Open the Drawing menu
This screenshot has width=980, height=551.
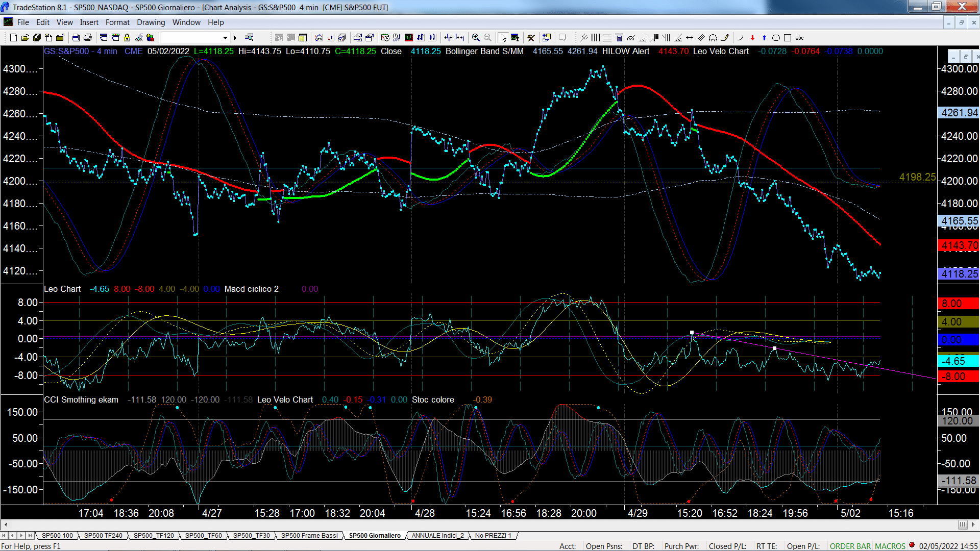pyautogui.click(x=151, y=22)
